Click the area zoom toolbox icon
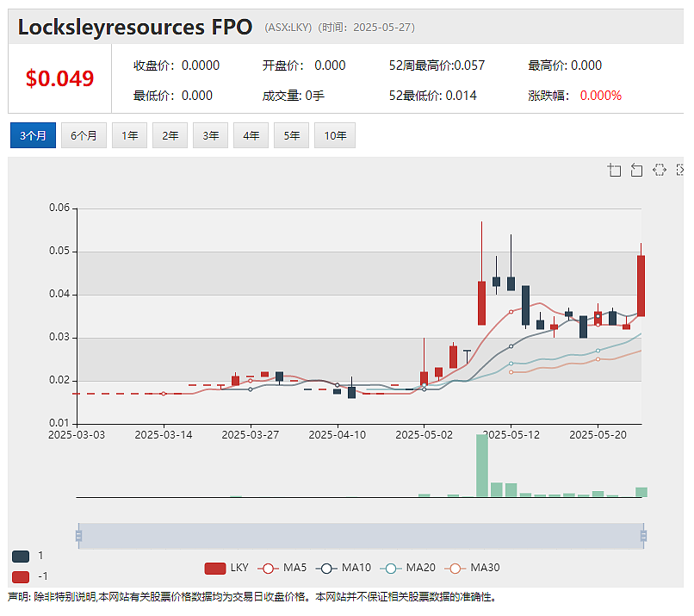694x616 pixels. 614,170
